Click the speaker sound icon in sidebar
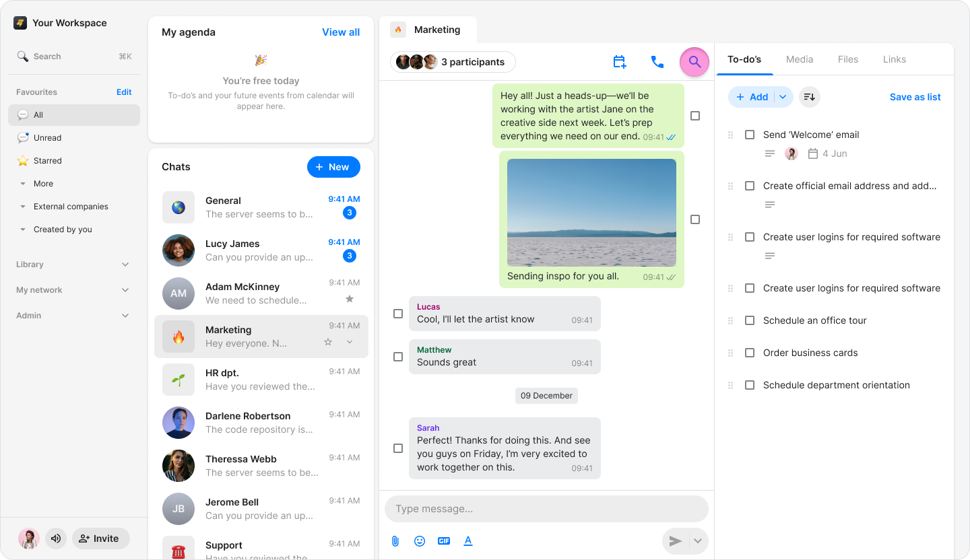970x560 pixels. [56, 538]
